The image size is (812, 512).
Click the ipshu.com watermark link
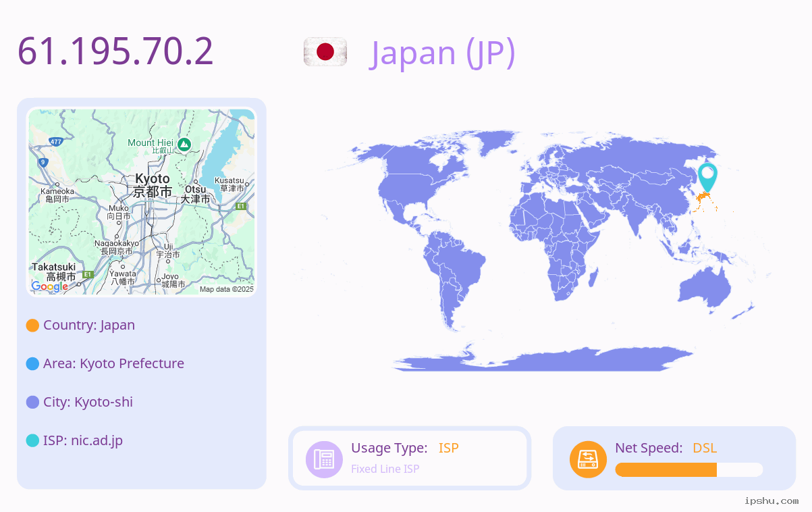coord(772,501)
